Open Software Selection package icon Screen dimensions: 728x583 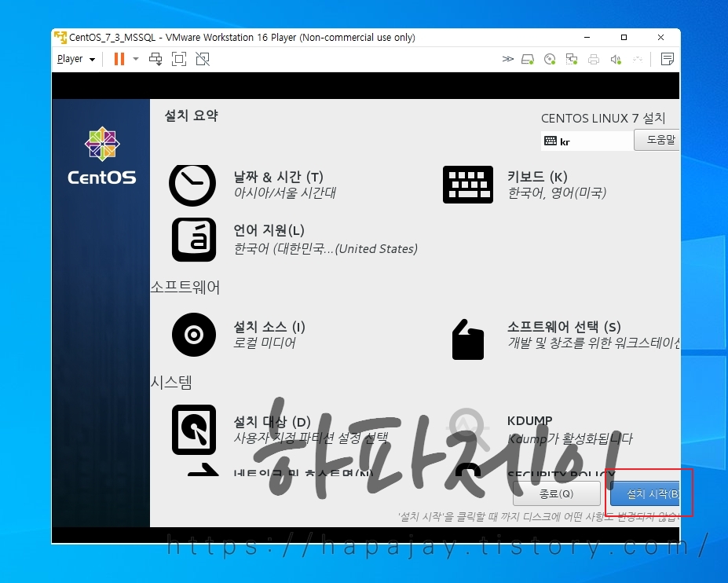tap(468, 339)
